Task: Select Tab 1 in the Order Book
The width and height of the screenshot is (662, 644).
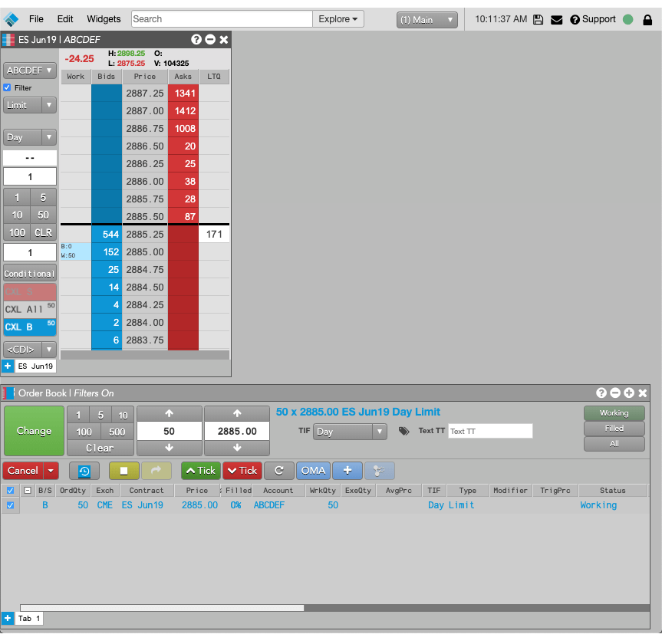Action: (29, 618)
